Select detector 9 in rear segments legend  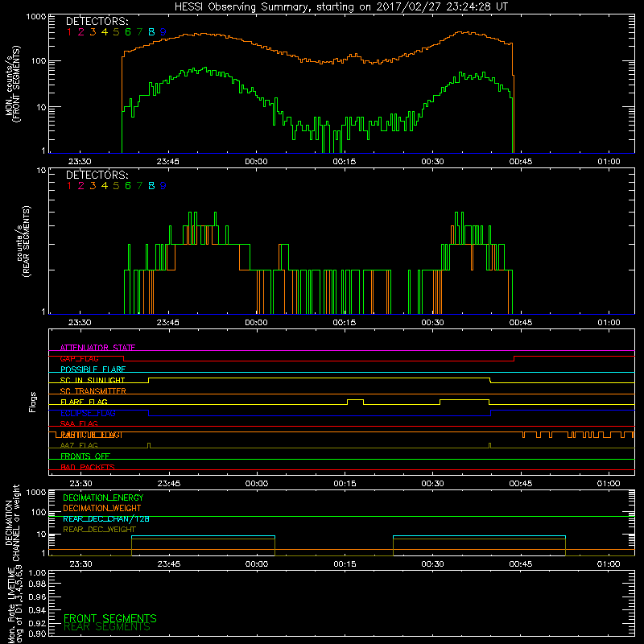click(x=163, y=186)
